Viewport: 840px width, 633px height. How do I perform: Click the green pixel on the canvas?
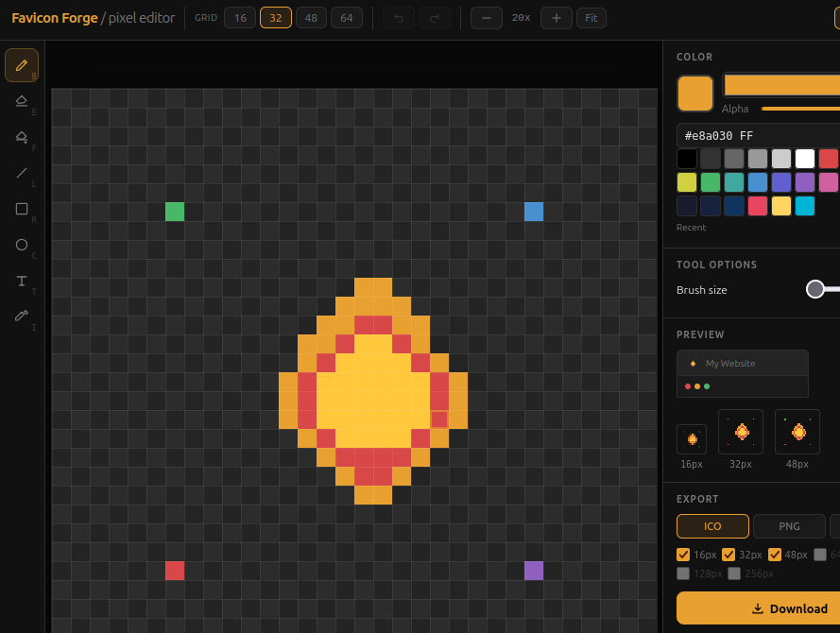point(175,212)
